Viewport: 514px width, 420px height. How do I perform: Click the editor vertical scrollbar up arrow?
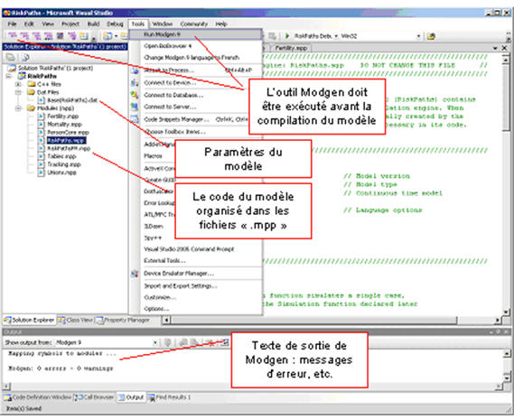point(506,60)
